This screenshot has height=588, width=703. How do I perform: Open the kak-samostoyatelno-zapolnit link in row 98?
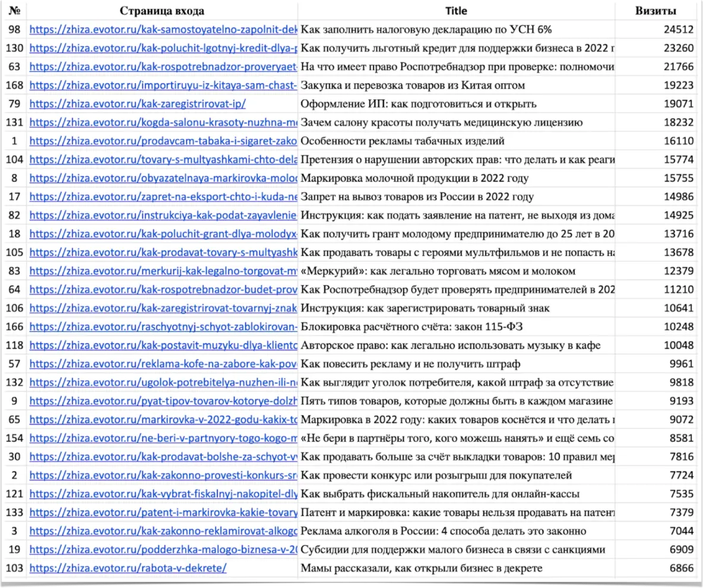163,30
